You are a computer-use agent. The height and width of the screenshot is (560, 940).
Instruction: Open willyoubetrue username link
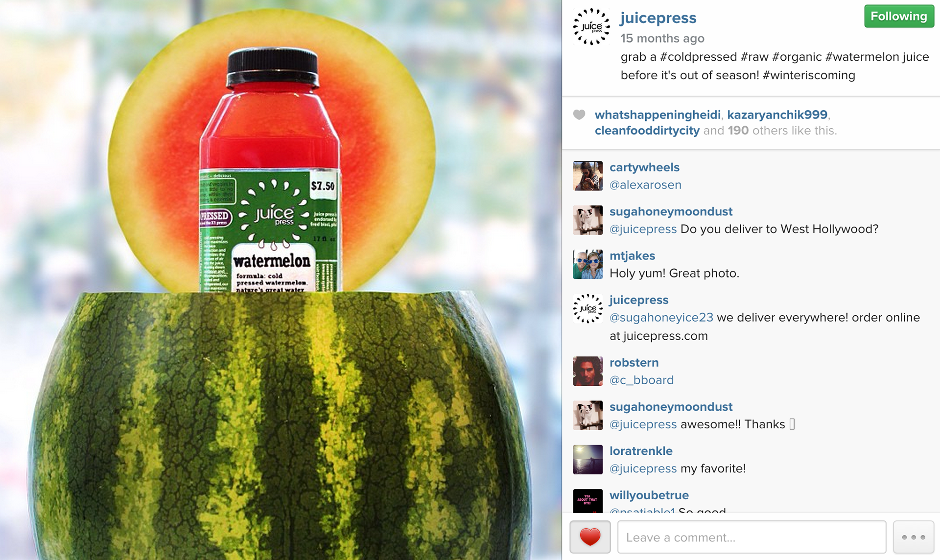[649, 495]
